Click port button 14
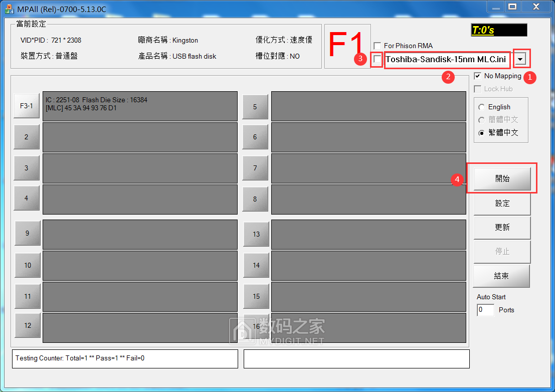The width and height of the screenshot is (555, 392). click(x=256, y=265)
